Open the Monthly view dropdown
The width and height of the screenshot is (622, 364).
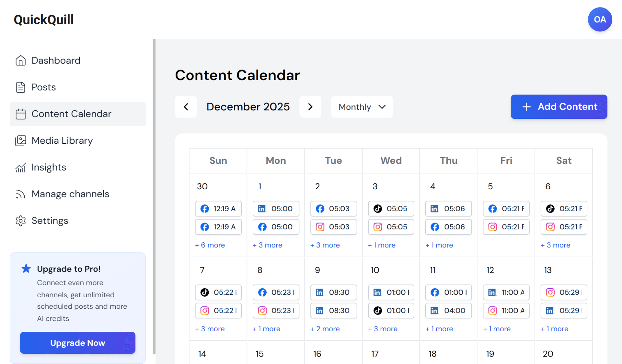(x=362, y=107)
